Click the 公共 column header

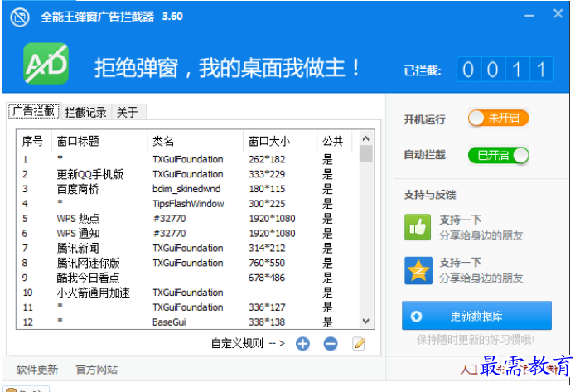pos(335,141)
